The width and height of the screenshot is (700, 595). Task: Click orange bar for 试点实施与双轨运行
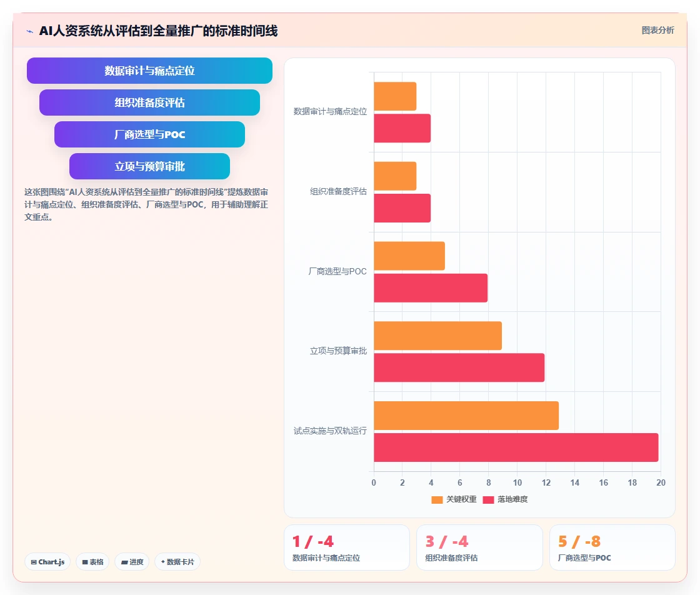pyautogui.click(x=466, y=416)
